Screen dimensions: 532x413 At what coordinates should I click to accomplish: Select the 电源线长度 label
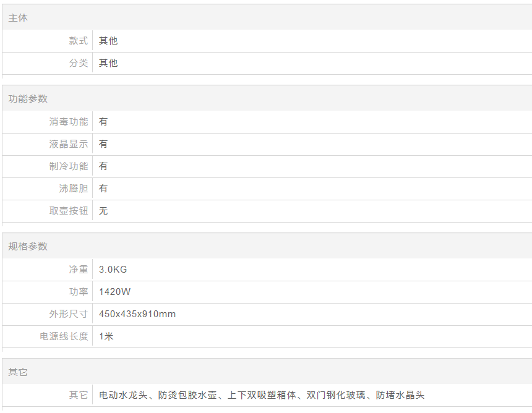(x=64, y=336)
